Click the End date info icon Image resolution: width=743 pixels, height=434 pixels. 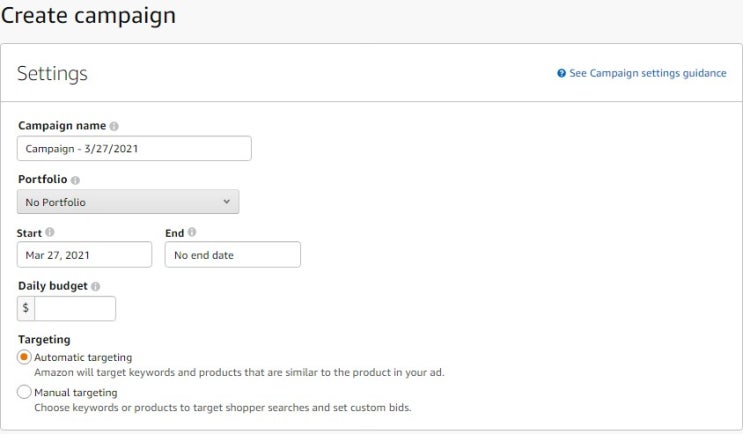tap(191, 232)
